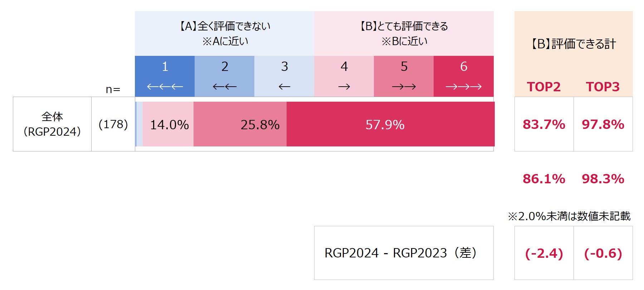This screenshot has width=644, height=290.
Task: Click the (-2.4) difference value
Action: (544, 253)
